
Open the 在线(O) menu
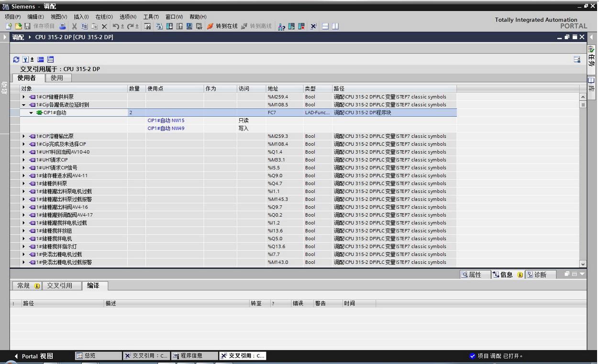tap(104, 17)
